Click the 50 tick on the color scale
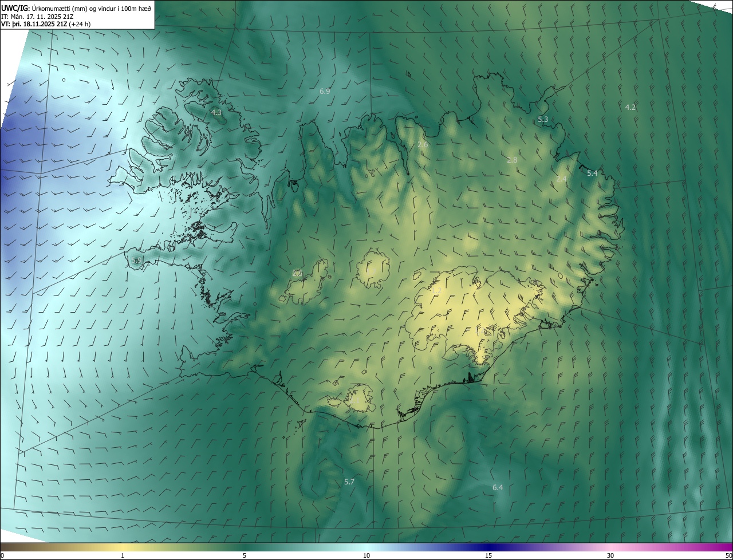The width and height of the screenshot is (733, 560). pyautogui.click(x=728, y=555)
